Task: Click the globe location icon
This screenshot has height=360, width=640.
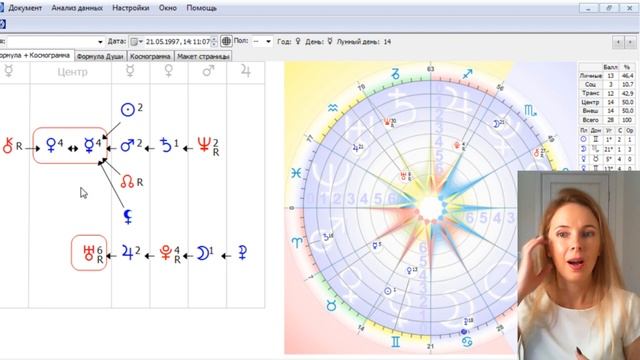Action: (x=226, y=41)
